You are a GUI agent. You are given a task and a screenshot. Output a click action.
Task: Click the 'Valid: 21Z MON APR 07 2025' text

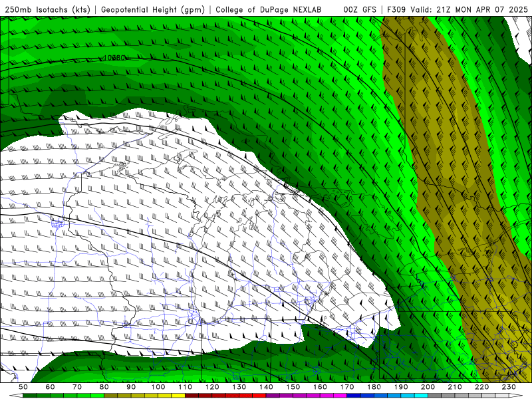(469, 10)
